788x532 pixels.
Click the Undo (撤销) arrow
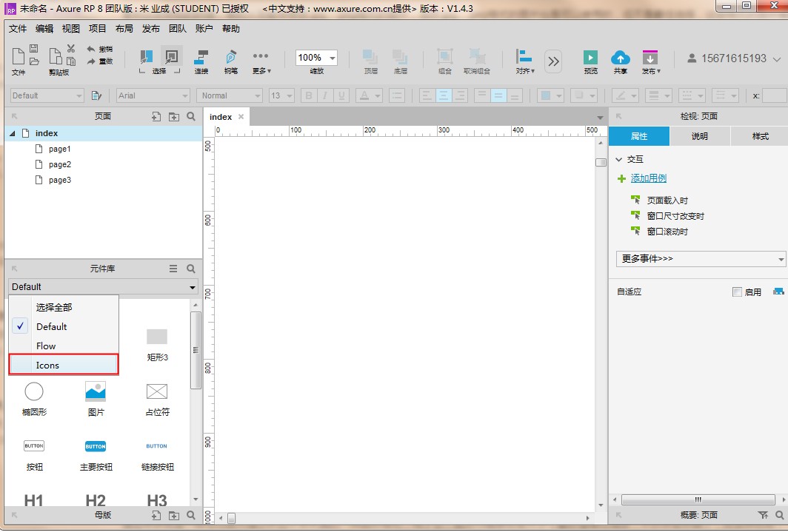[x=91, y=49]
